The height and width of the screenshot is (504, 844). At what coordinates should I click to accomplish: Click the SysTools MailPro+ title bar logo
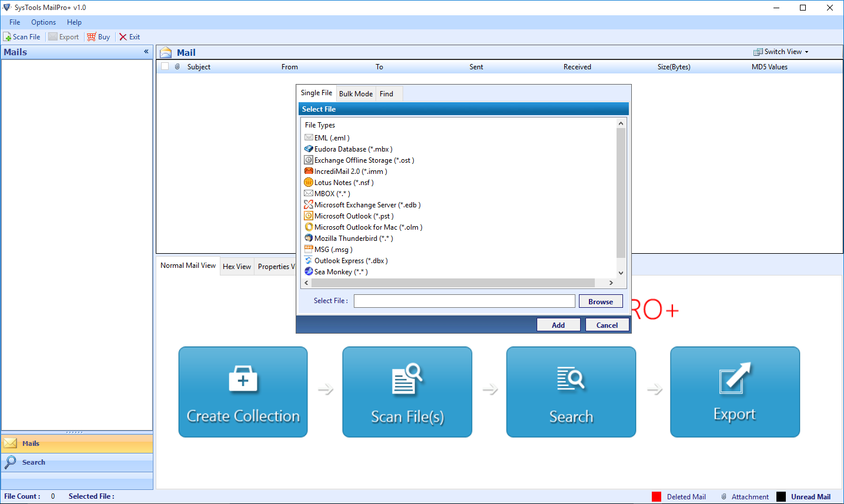click(x=7, y=8)
